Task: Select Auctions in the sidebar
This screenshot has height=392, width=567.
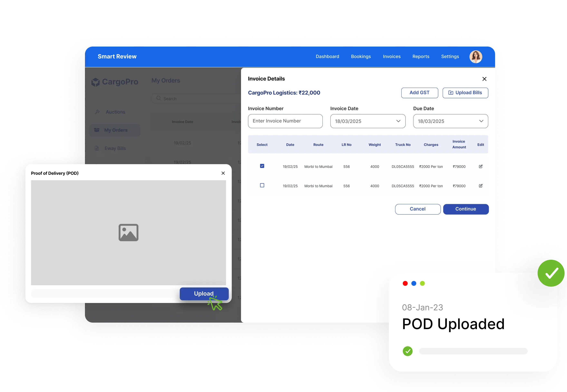Action: [x=115, y=112]
